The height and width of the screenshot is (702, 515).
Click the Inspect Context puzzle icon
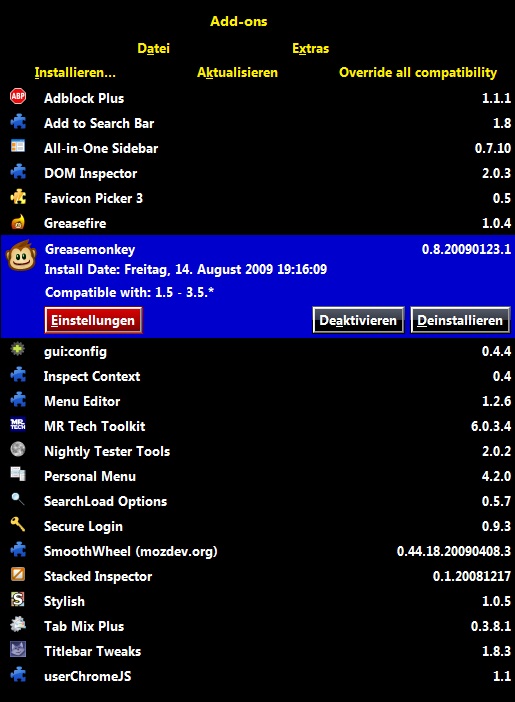pyautogui.click(x=18, y=375)
